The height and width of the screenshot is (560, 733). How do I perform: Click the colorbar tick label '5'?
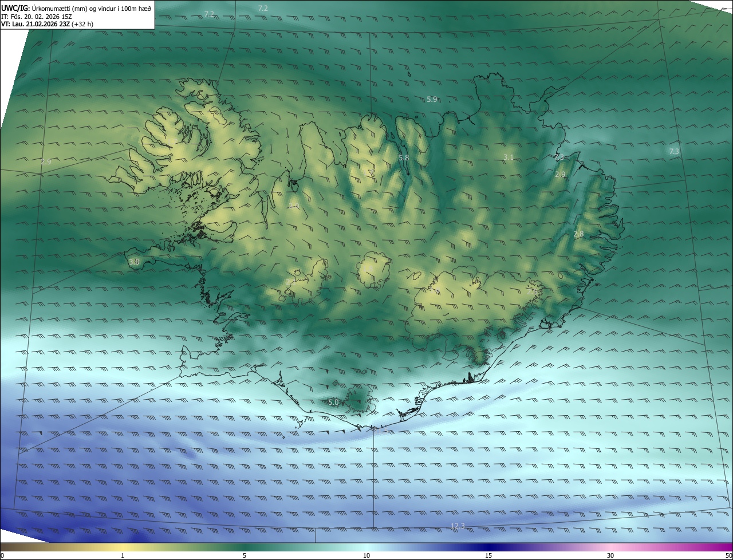pos(245,555)
